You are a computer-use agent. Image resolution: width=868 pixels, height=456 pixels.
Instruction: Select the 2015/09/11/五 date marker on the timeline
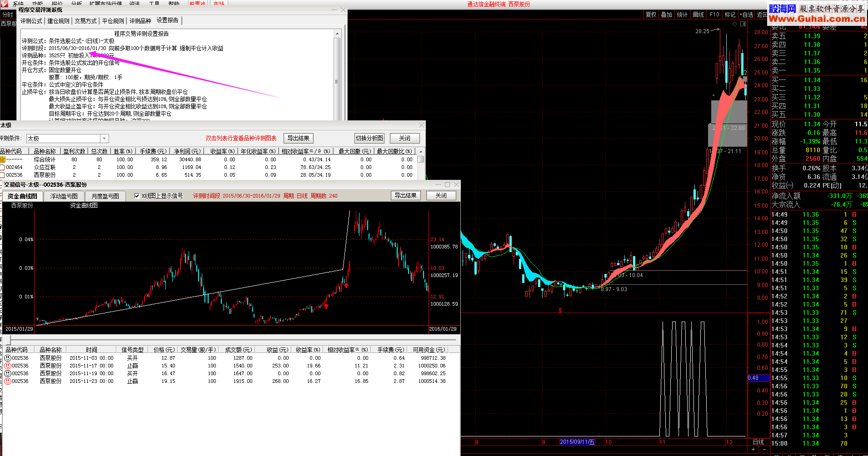tap(577, 442)
